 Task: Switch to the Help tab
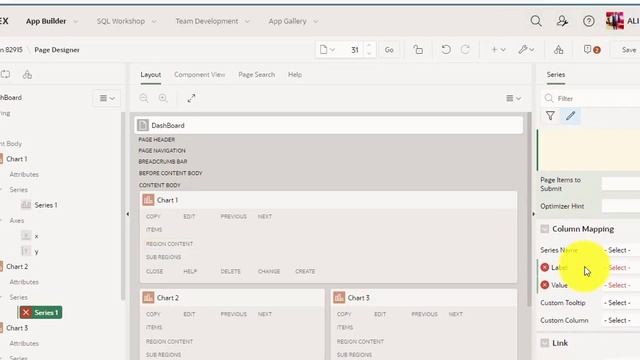(x=295, y=75)
